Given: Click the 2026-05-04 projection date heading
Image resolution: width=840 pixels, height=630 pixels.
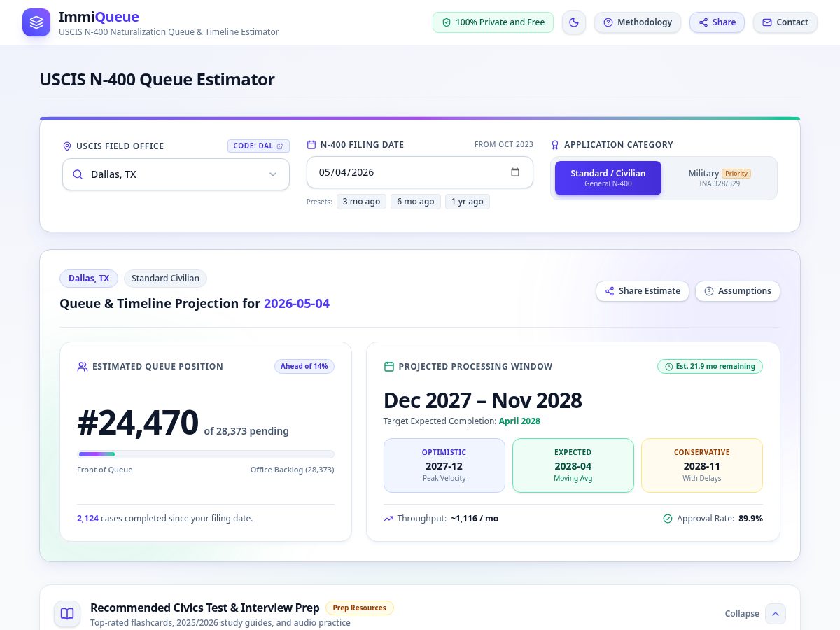Looking at the screenshot, I should pos(297,304).
